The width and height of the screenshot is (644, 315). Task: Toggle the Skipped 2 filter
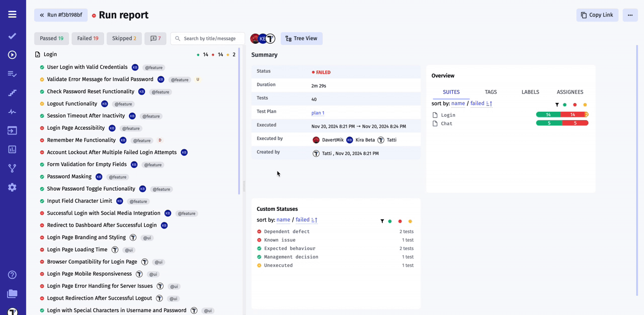coord(124,38)
